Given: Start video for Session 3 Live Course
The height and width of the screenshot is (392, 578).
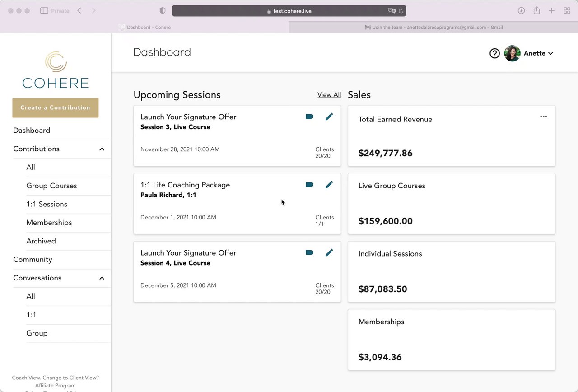Looking at the screenshot, I should tap(309, 117).
